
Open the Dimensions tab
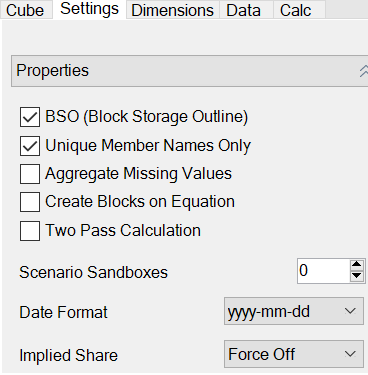coord(173,10)
